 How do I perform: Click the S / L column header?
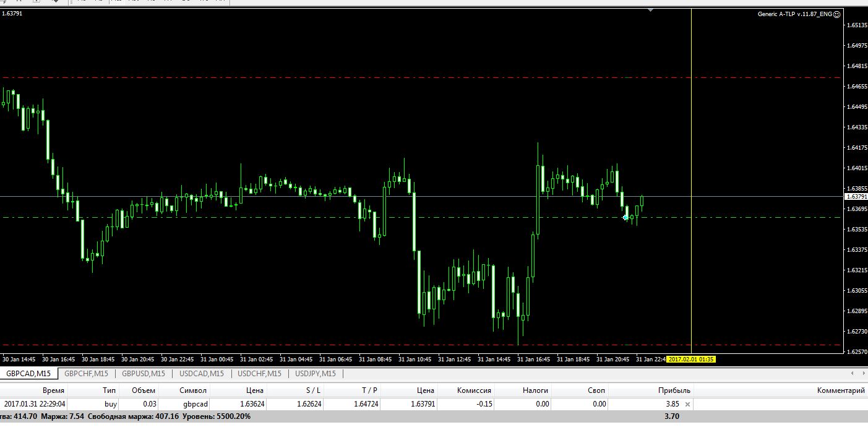313,390
